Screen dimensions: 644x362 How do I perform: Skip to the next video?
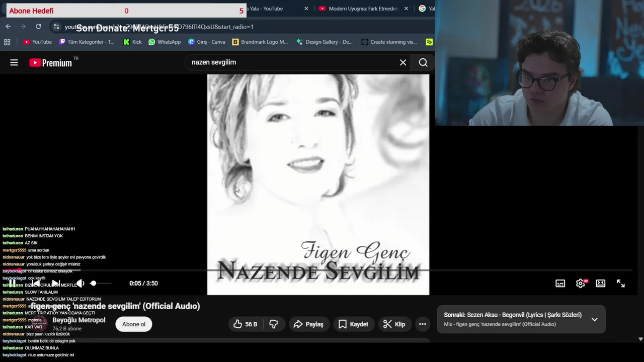point(55,283)
